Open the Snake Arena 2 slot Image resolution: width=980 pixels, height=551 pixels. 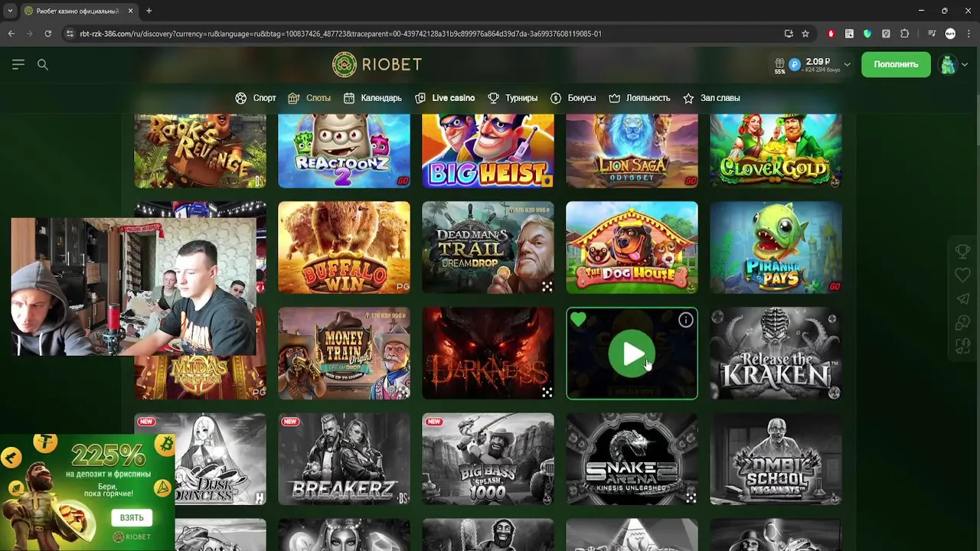[632, 459]
